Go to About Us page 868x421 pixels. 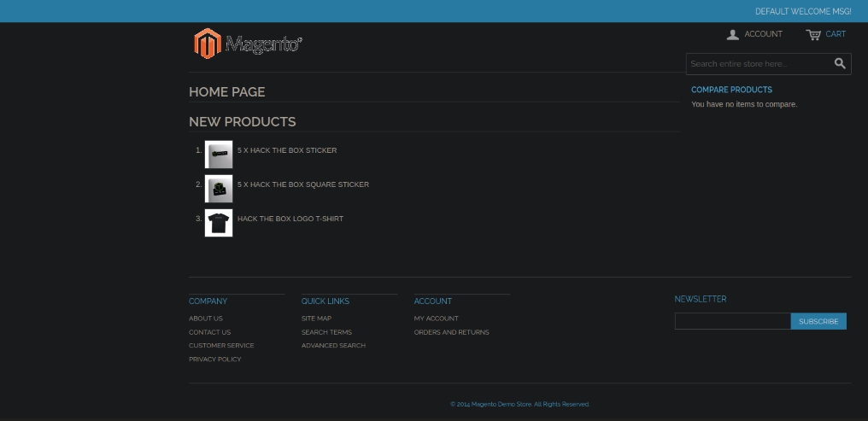pyautogui.click(x=206, y=319)
